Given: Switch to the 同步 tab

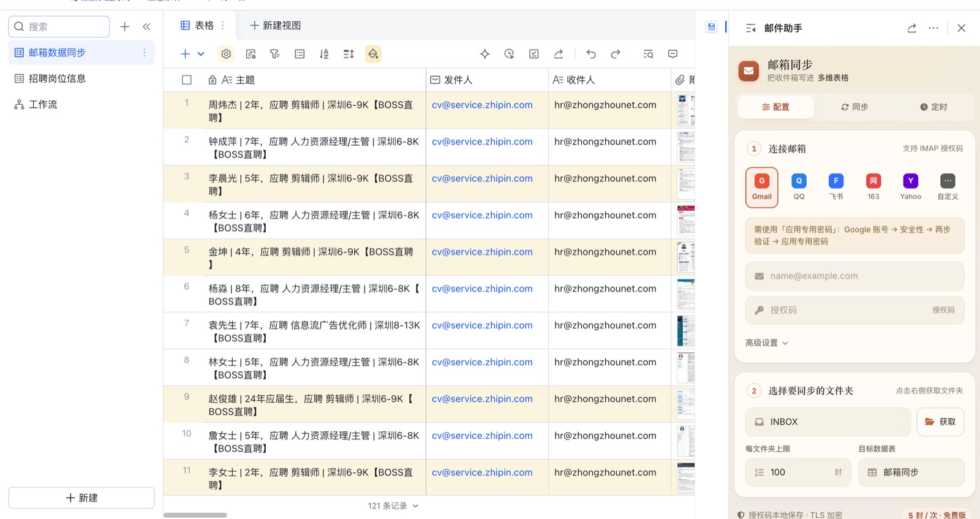Looking at the screenshot, I should tap(854, 107).
